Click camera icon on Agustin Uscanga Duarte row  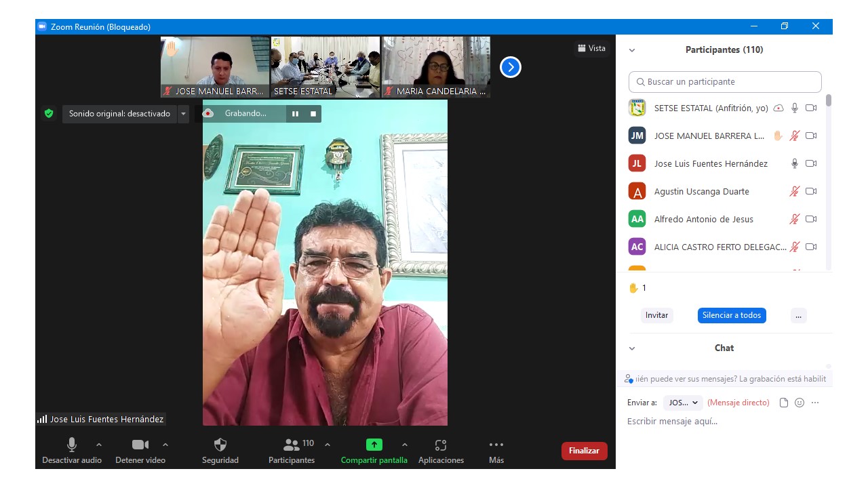[x=811, y=191]
